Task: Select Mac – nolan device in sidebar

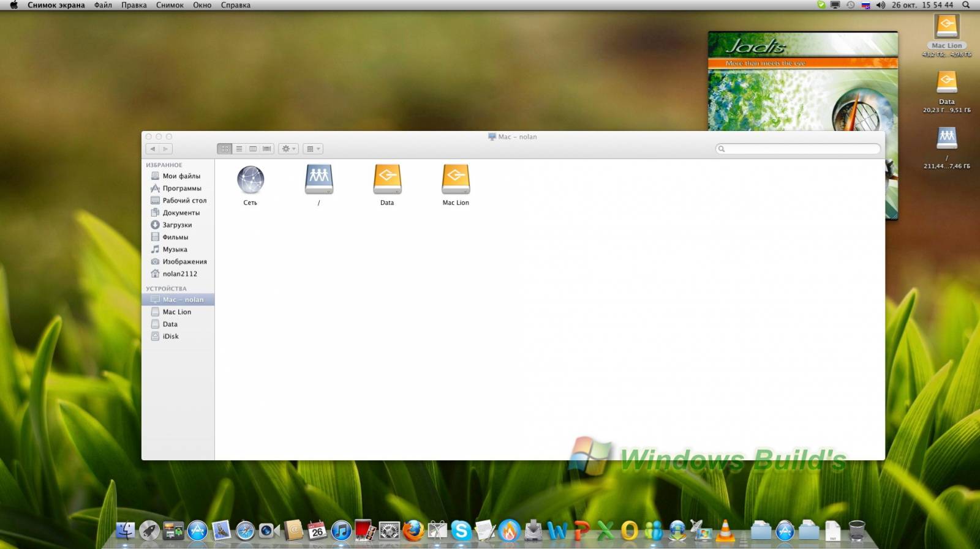Action: coord(178,300)
